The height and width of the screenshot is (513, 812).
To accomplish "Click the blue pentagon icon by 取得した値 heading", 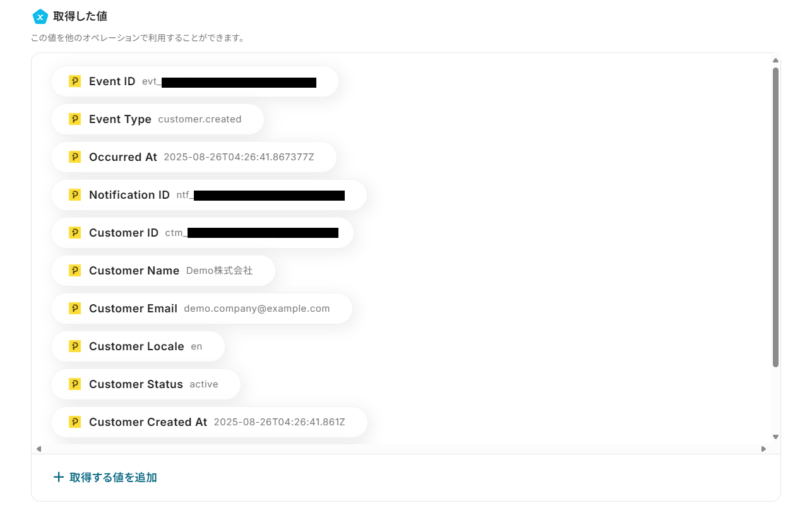I will pyautogui.click(x=40, y=16).
